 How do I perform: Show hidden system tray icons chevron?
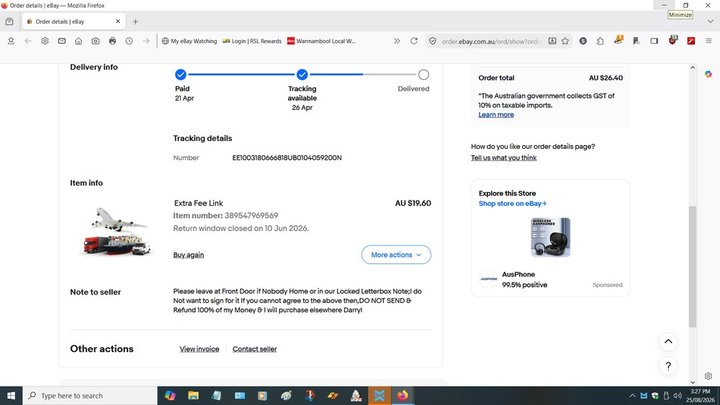pyautogui.click(x=632, y=396)
